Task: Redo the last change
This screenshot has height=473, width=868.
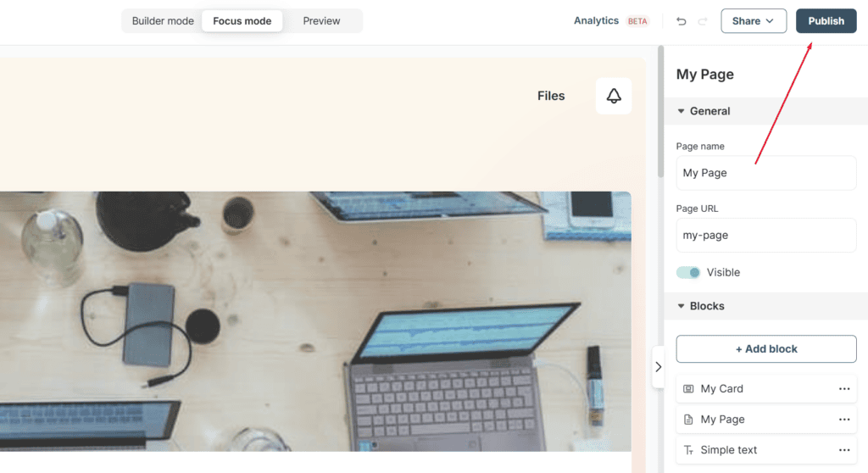Action: point(703,21)
